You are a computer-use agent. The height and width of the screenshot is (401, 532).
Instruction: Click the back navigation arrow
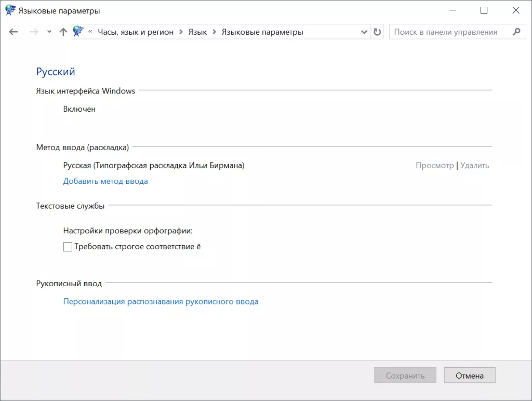tap(14, 32)
